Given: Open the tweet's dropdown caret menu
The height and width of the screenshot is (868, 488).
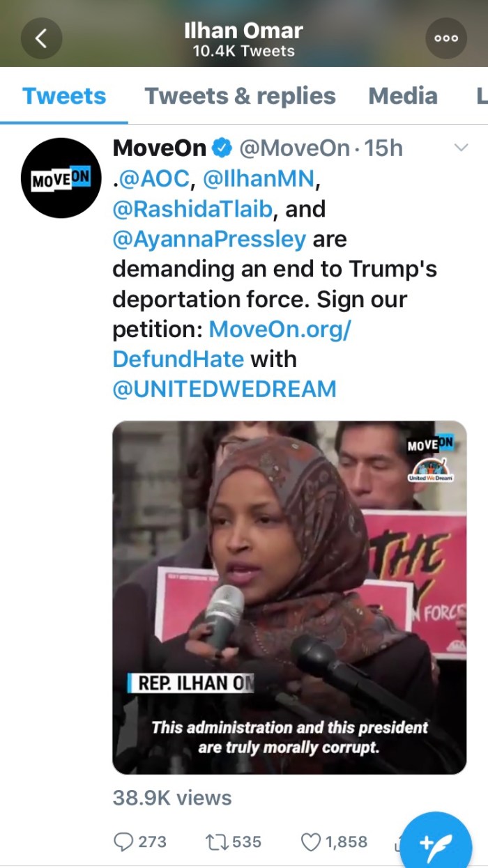Looking at the screenshot, I should [461, 147].
